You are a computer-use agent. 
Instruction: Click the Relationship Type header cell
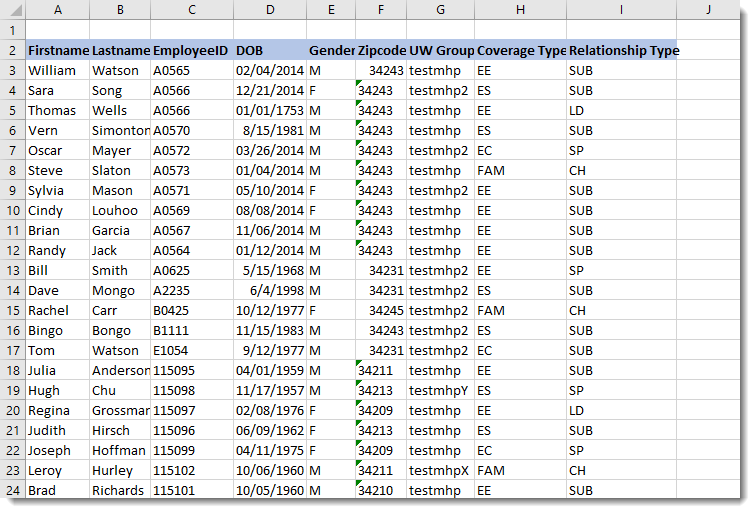[621, 50]
